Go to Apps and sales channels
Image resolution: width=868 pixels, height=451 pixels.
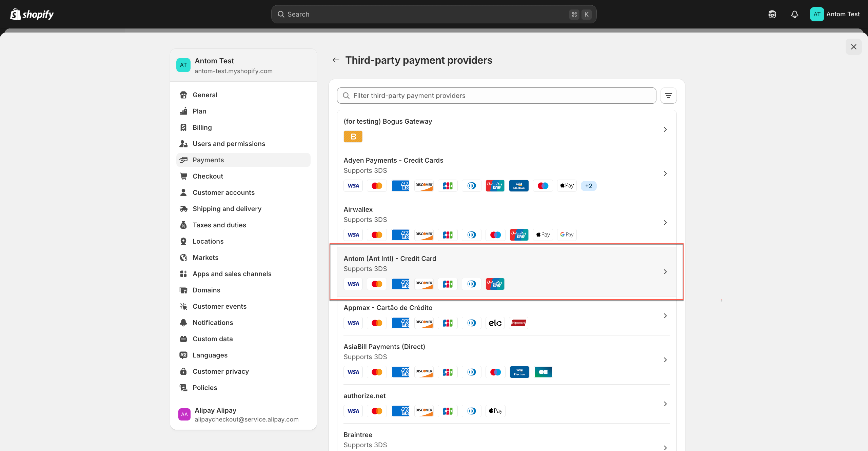point(243,274)
